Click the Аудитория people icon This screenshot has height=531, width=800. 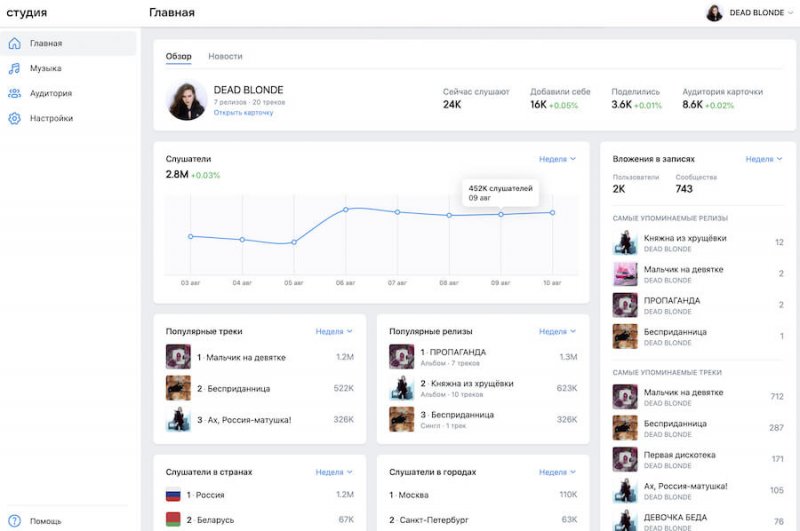pos(15,93)
